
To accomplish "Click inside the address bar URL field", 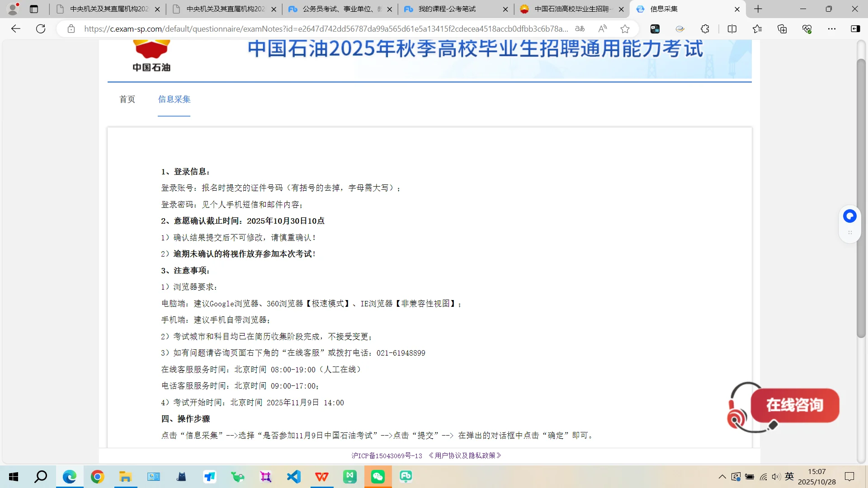I will click(x=316, y=28).
